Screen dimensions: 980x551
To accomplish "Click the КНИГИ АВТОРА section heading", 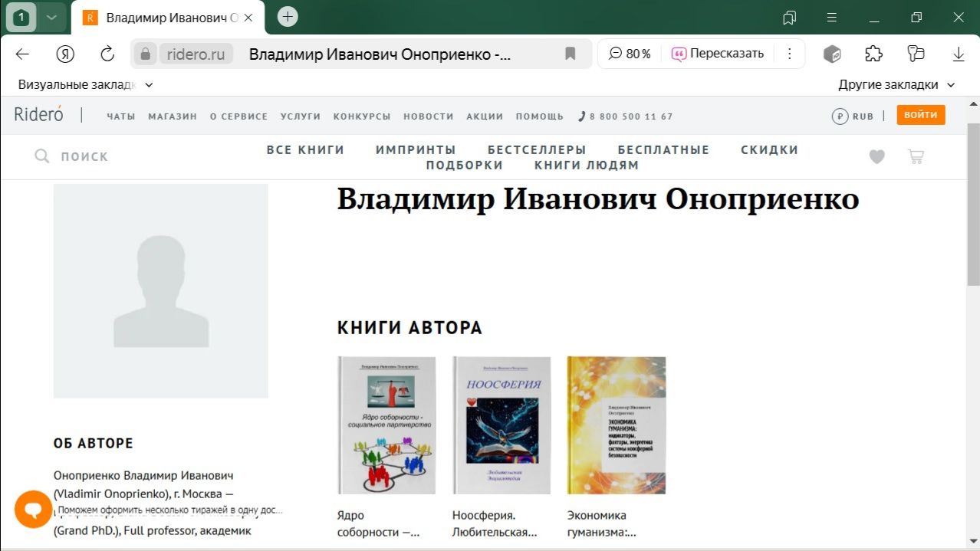I will (x=409, y=328).
